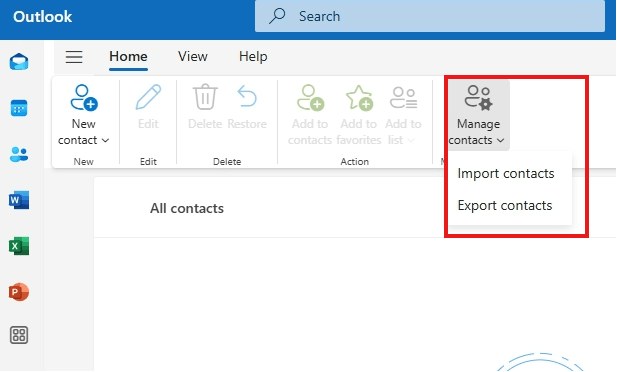Select the Home tab
The width and height of the screenshot is (617, 372).
click(x=128, y=56)
